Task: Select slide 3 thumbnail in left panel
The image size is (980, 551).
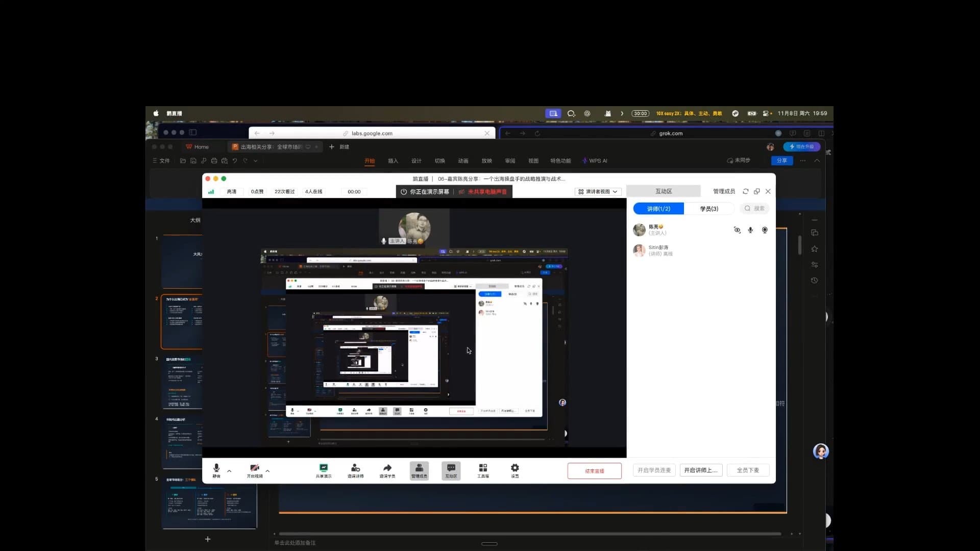Action: [183, 383]
